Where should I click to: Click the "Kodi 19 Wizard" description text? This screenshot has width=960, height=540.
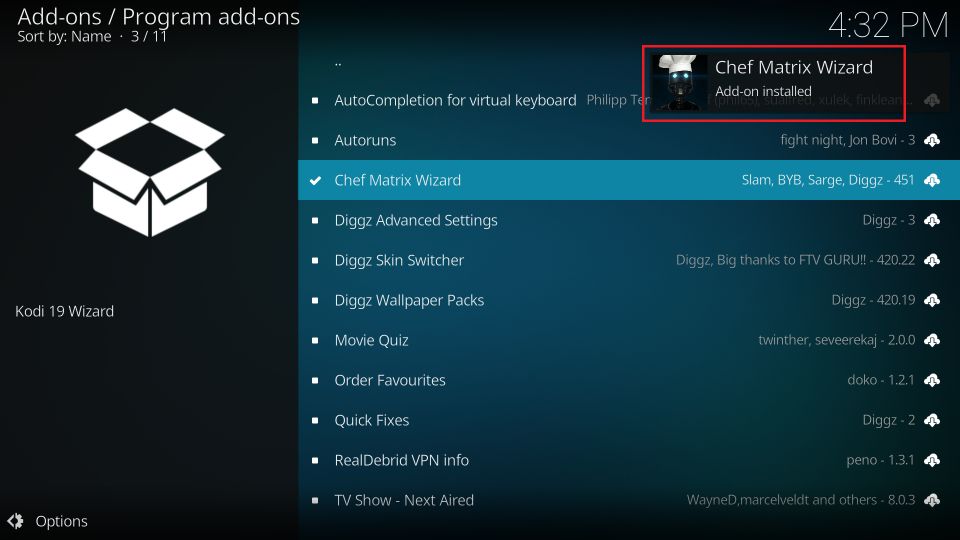click(64, 311)
